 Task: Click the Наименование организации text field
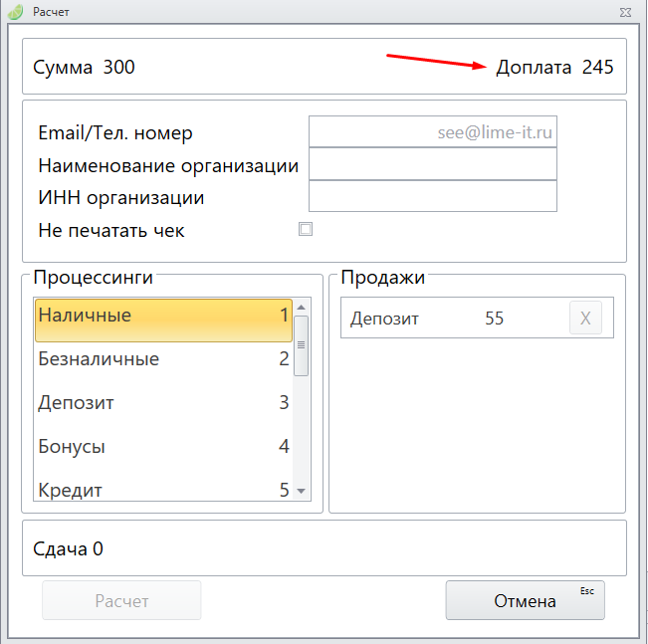coord(432,164)
